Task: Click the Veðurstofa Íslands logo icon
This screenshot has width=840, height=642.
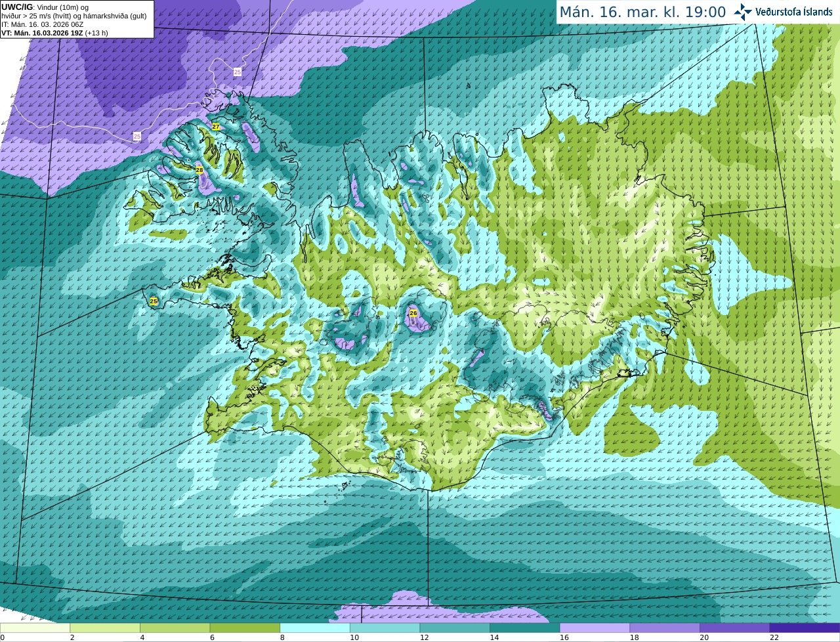Action: tap(742, 12)
